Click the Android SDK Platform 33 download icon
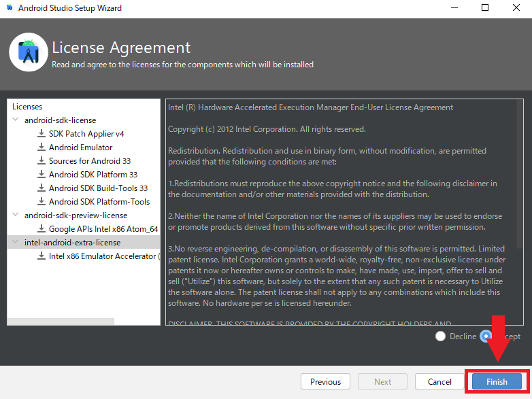This screenshot has width=532, height=399. click(x=41, y=174)
